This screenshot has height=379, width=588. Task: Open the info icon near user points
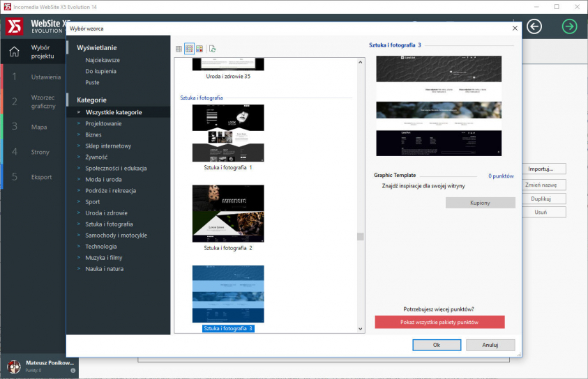[x=73, y=370]
